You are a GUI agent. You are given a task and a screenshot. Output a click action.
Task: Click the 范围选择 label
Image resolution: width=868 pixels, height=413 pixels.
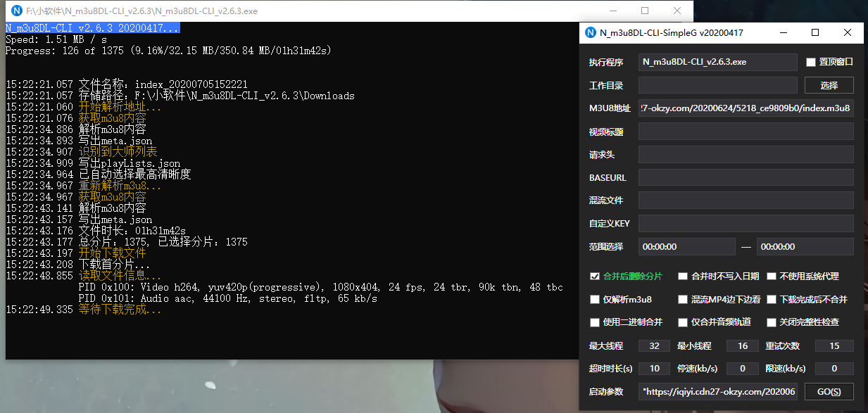(x=605, y=246)
